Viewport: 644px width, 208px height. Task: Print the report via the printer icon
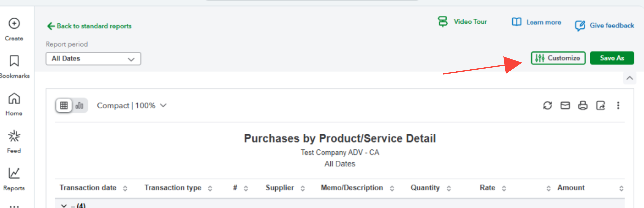(x=583, y=106)
